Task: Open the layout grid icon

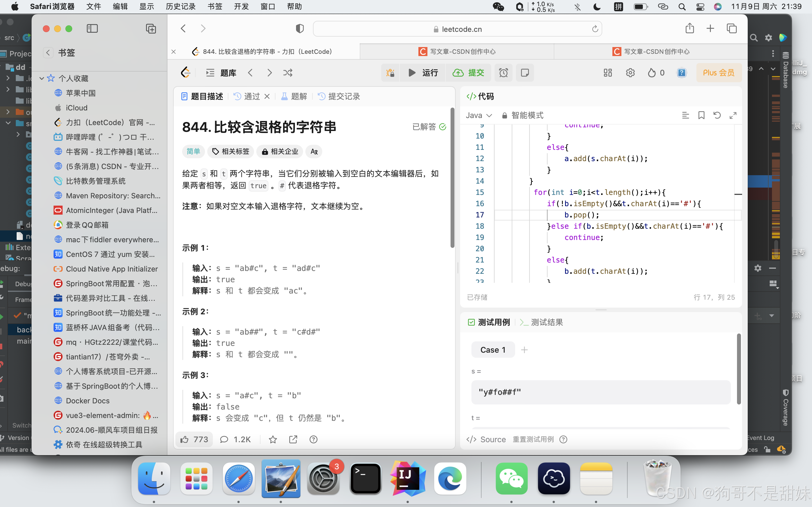Action: [x=608, y=73]
